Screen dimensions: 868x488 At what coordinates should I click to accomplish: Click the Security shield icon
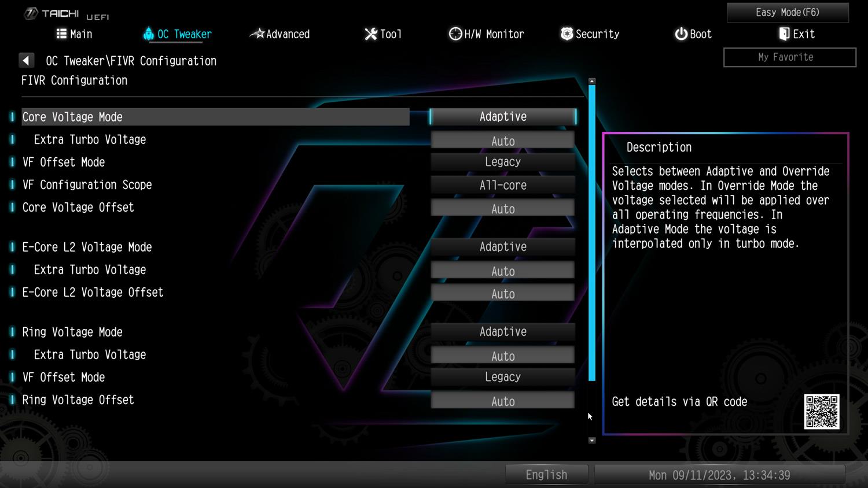(567, 34)
